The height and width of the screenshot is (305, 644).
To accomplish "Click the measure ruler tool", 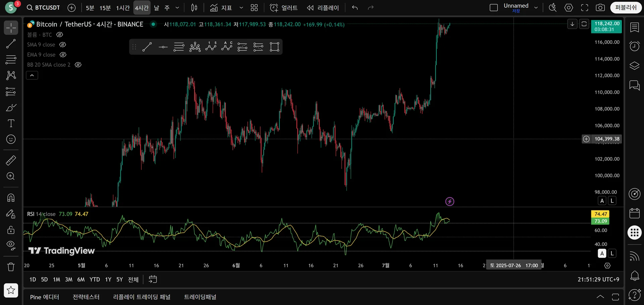I will click(x=11, y=161).
